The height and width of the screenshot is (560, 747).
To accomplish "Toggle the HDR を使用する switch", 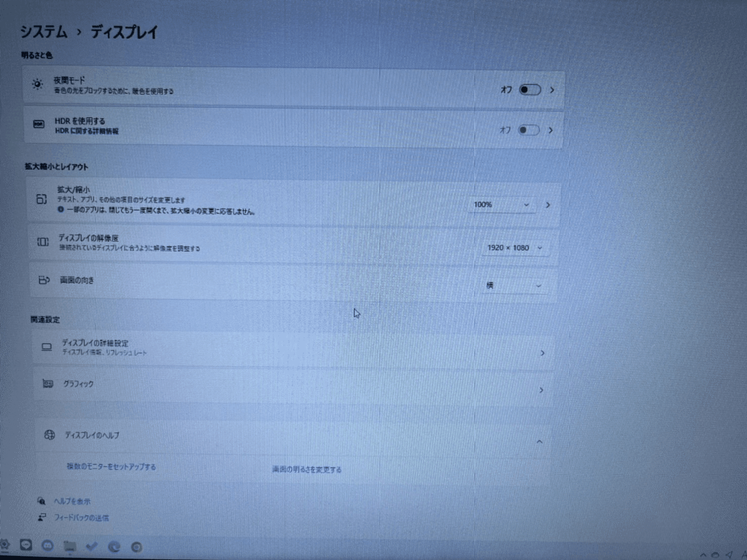I will (x=529, y=130).
